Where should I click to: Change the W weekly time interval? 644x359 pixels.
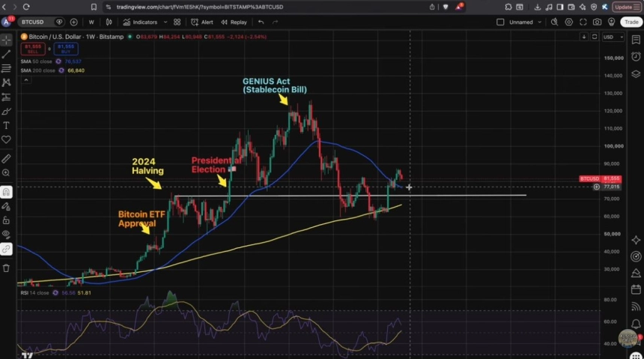pos(91,22)
